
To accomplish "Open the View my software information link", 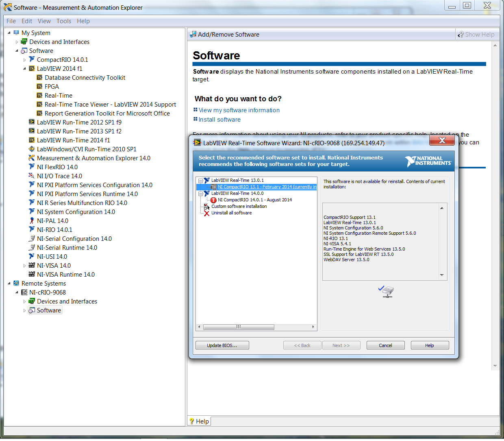I will pyautogui.click(x=239, y=110).
